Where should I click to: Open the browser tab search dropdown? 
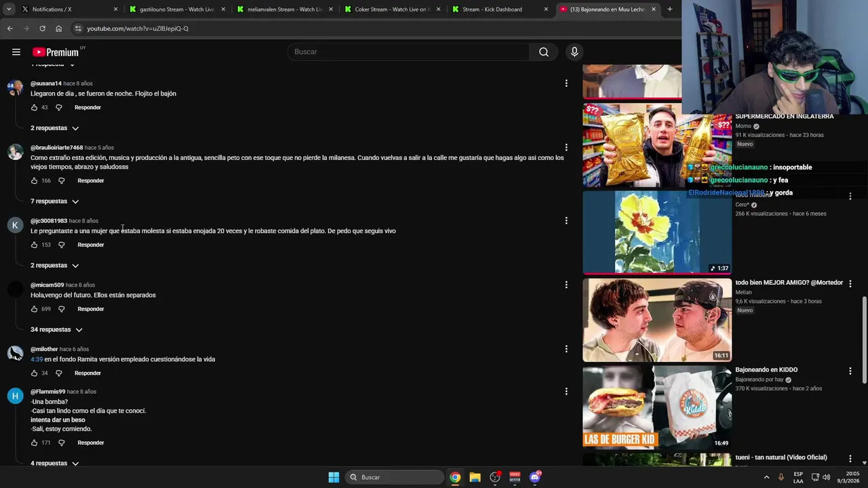click(9, 9)
